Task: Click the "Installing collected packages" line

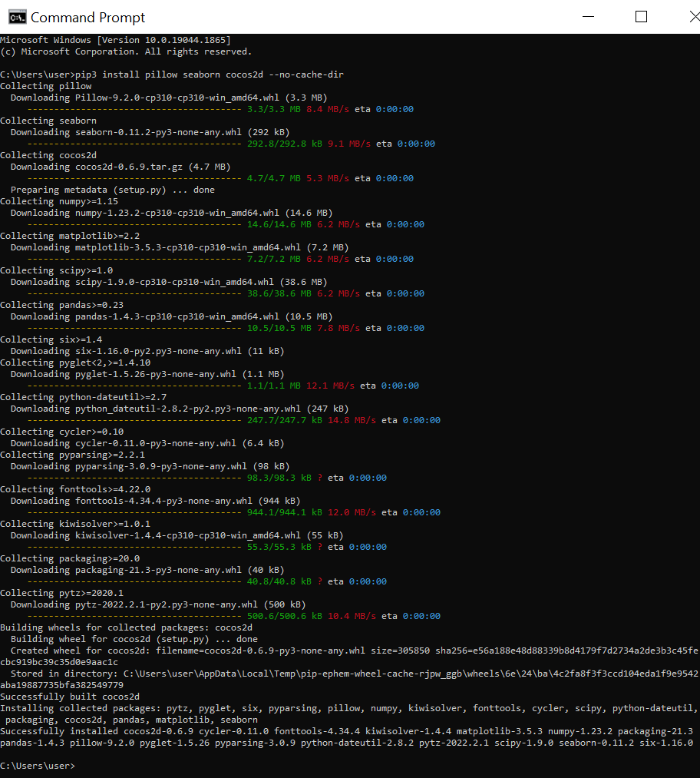Action: click(x=349, y=708)
